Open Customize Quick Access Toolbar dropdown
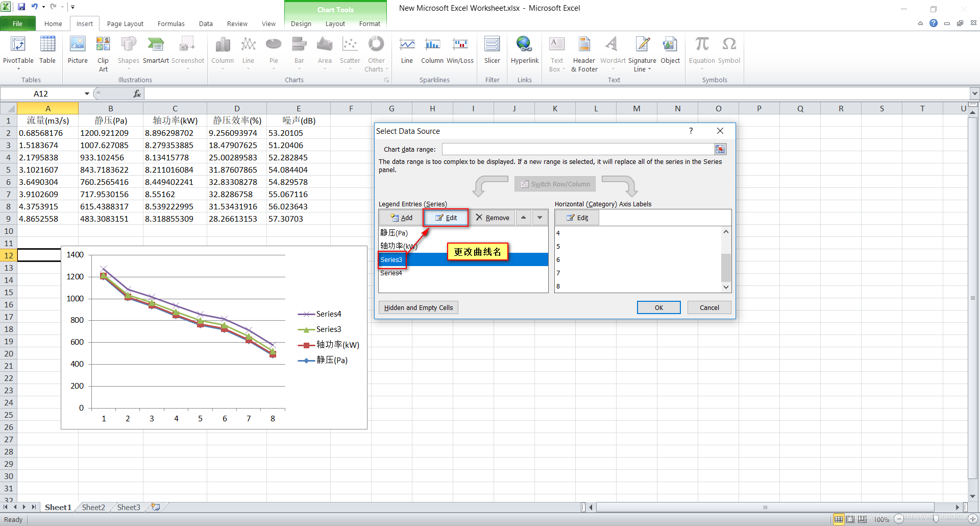980x526 pixels. pyautogui.click(x=73, y=7)
